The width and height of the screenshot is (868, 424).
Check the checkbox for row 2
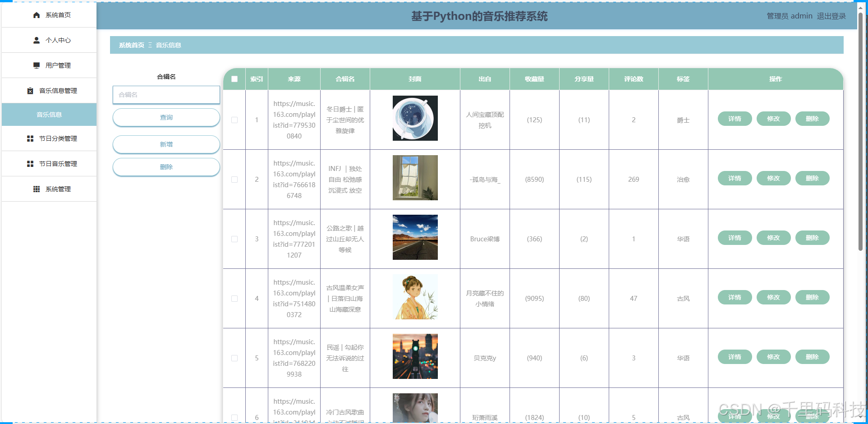click(234, 180)
